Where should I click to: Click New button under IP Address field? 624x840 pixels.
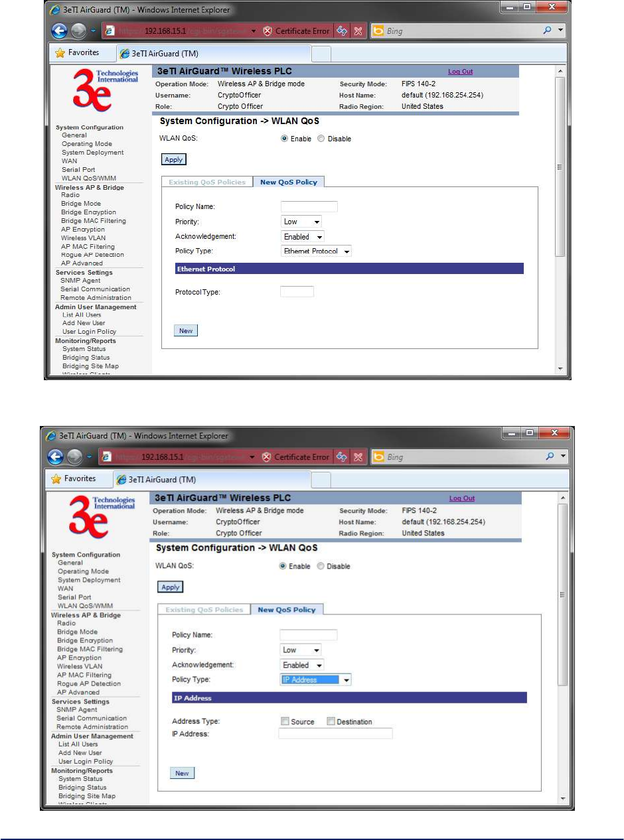182,773
